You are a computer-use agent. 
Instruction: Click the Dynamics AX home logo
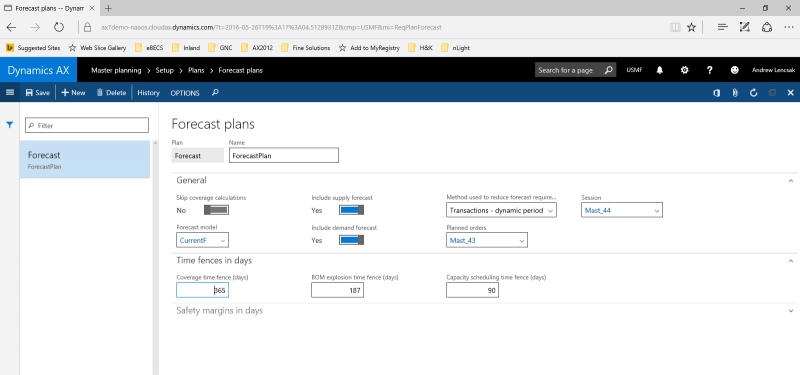(x=38, y=70)
